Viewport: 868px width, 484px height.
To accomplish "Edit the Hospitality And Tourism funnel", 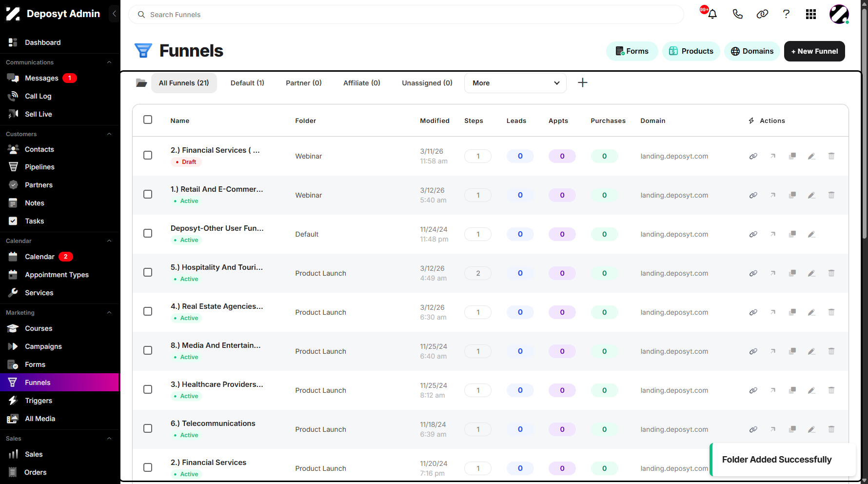I will click(x=812, y=273).
